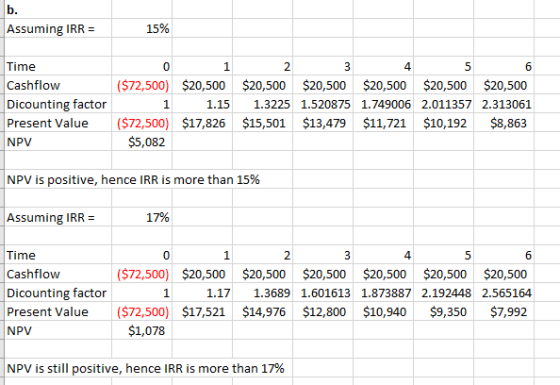This screenshot has width=560, height=385.
Task: Select the present value $17,826 cell
Action: pyautogui.click(x=202, y=123)
